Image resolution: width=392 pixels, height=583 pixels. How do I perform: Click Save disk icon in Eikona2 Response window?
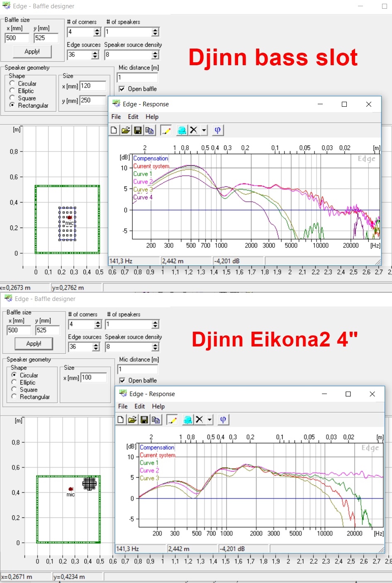click(x=144, y=420)
